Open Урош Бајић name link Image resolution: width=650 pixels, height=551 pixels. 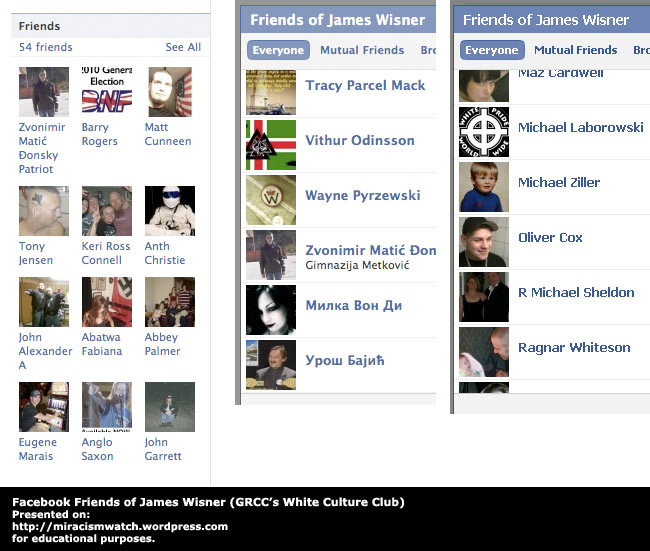pos(345,360)
